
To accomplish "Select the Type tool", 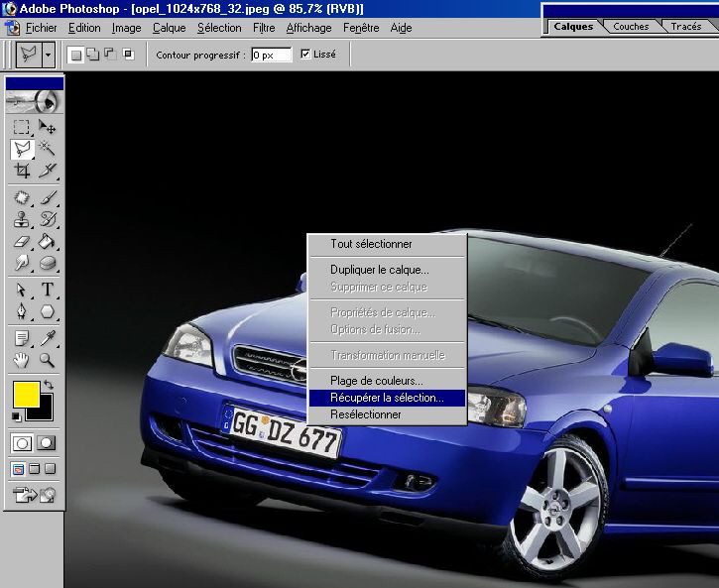I will (48, 290).
